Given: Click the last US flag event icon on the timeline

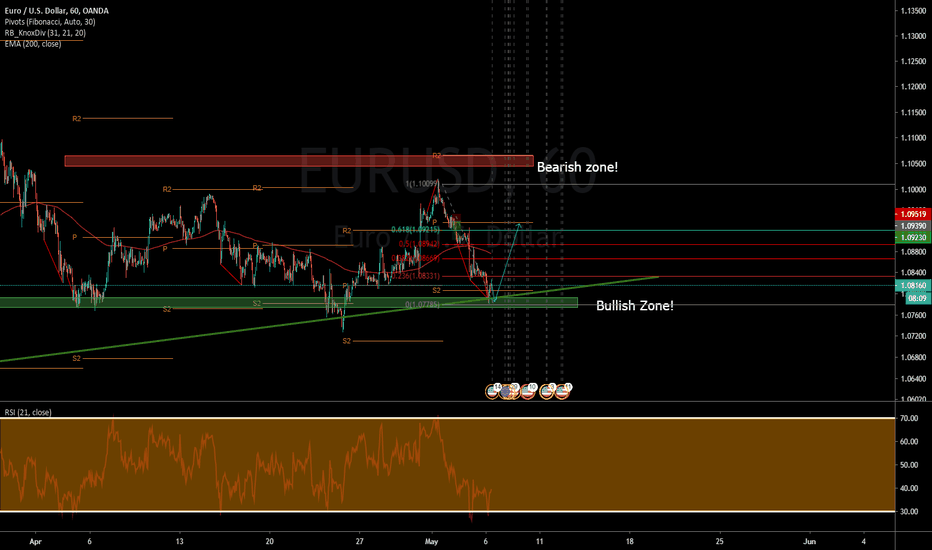Looking at the screenshot, I should pos(562,391).
